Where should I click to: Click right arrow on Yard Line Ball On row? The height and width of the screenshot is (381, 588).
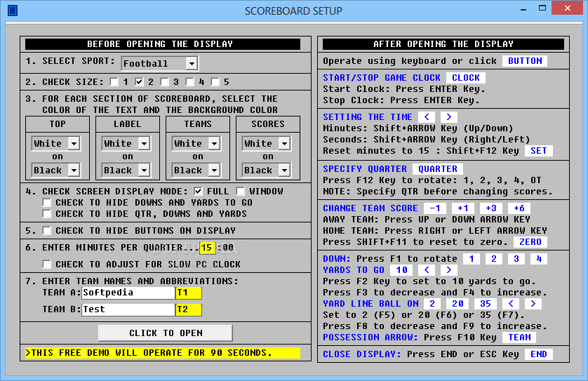point(533,304)
